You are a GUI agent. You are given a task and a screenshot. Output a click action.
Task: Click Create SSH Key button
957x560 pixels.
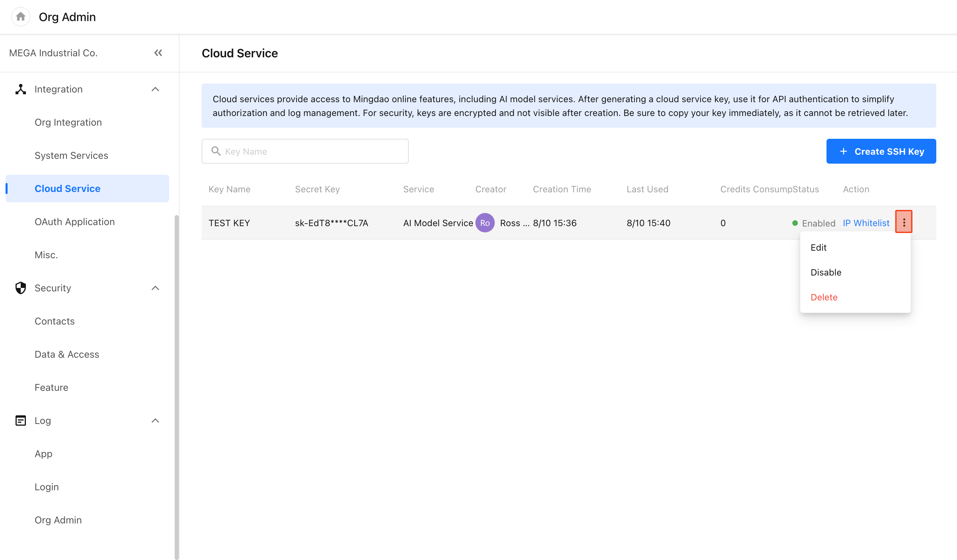coord(881,152)
